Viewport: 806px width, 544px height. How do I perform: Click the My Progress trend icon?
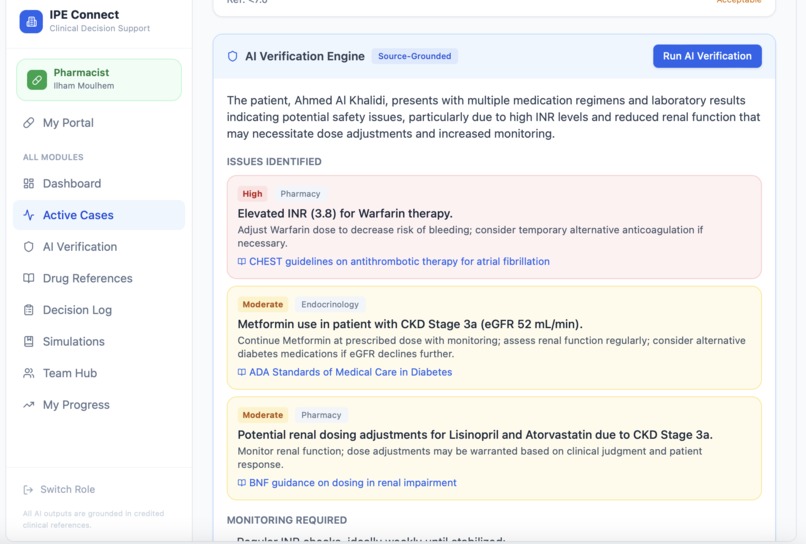tap(29, 405)
